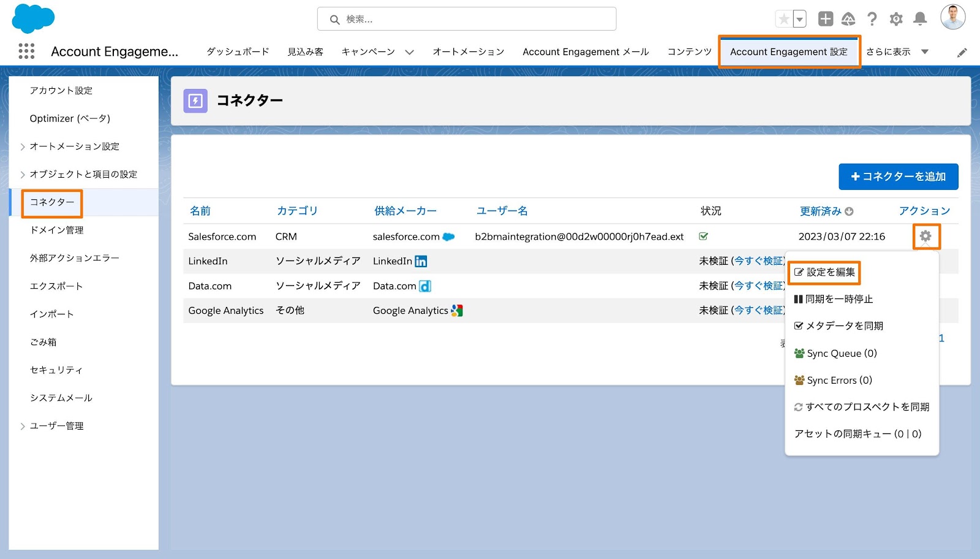The width and height of the screenshot is (980, 559).
Task: Open アカウント設定 in sidebar
Action: [61, 91]
